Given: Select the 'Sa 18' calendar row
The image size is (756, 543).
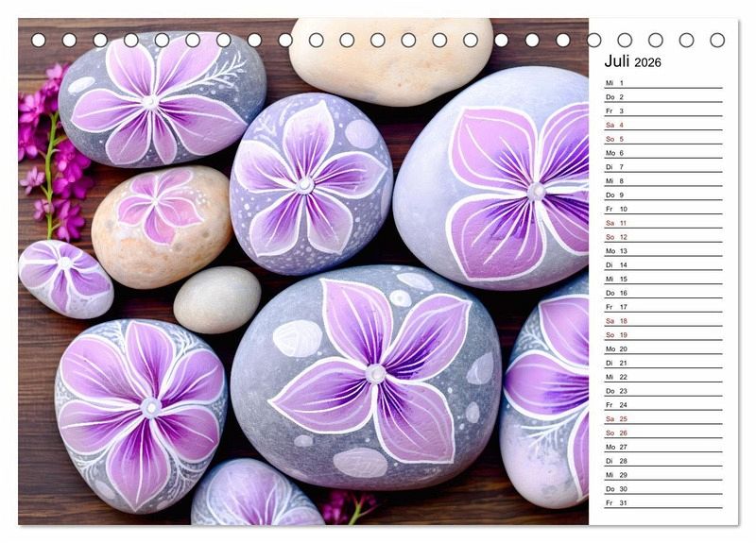Looking at the screenshot, I should 663,320.
